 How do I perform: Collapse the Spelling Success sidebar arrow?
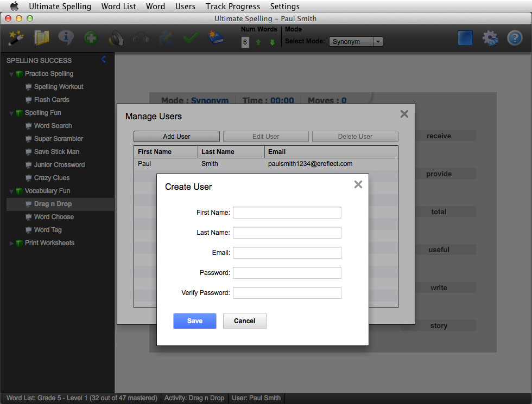click(104, 60)
